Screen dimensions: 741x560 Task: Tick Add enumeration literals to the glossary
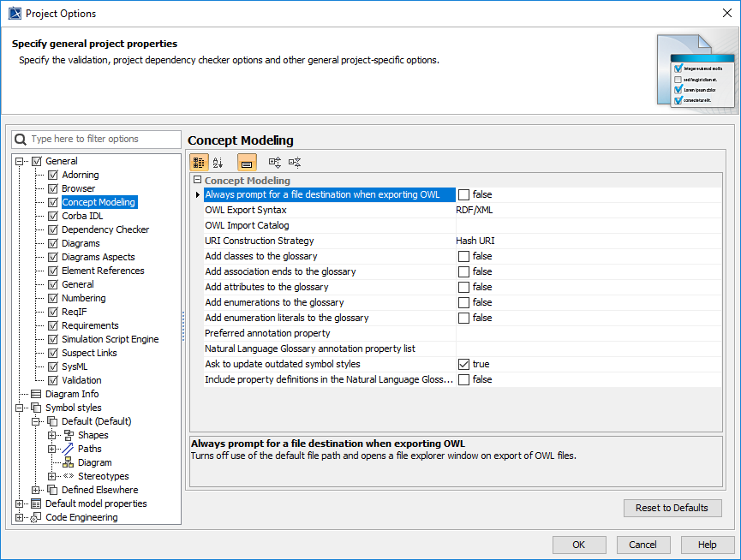click(464, 318)
